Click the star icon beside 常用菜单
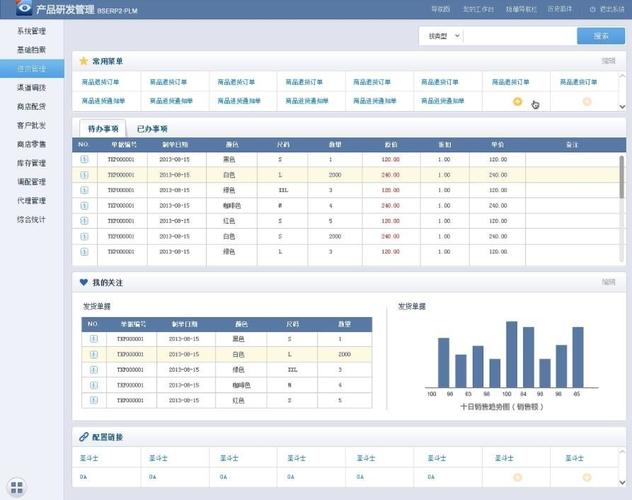 click(84, 61)
